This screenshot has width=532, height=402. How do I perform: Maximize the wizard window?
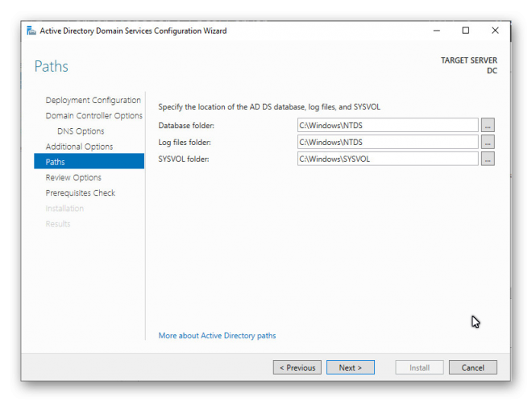pos(466,31)
